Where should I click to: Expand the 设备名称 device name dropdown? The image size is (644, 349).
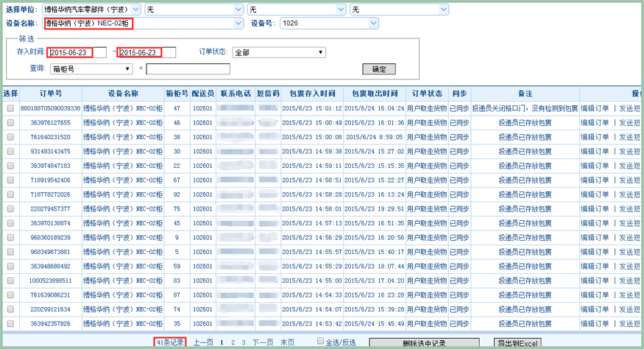coord(237,24)
